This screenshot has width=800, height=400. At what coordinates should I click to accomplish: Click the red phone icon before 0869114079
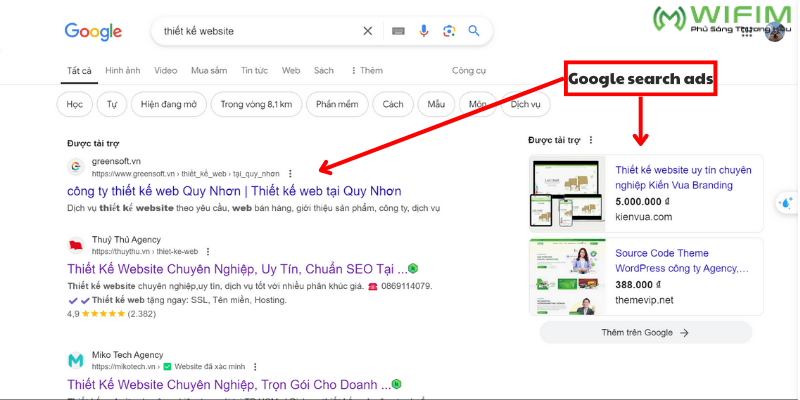pyautogui.click(x=372, y=286)
